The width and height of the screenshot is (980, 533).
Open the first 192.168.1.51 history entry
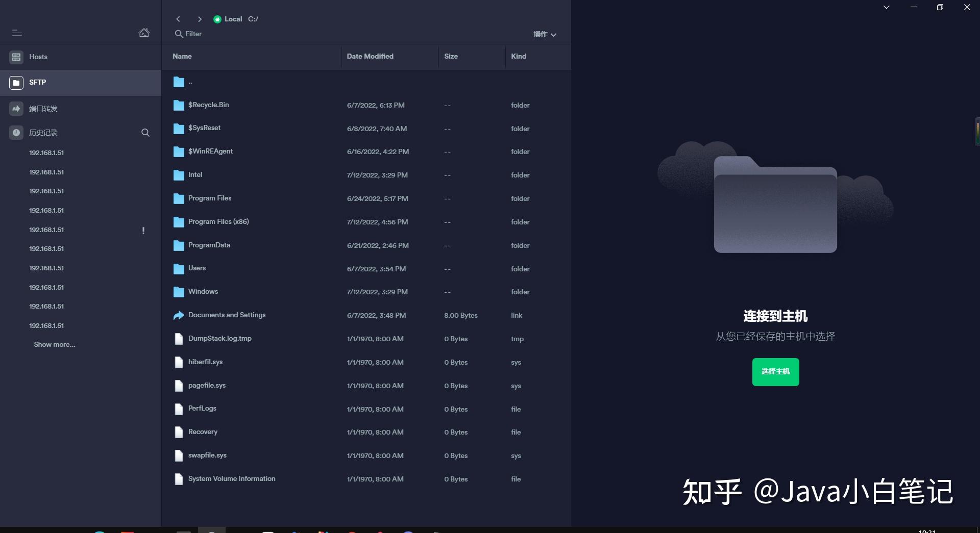click(46, 153)
